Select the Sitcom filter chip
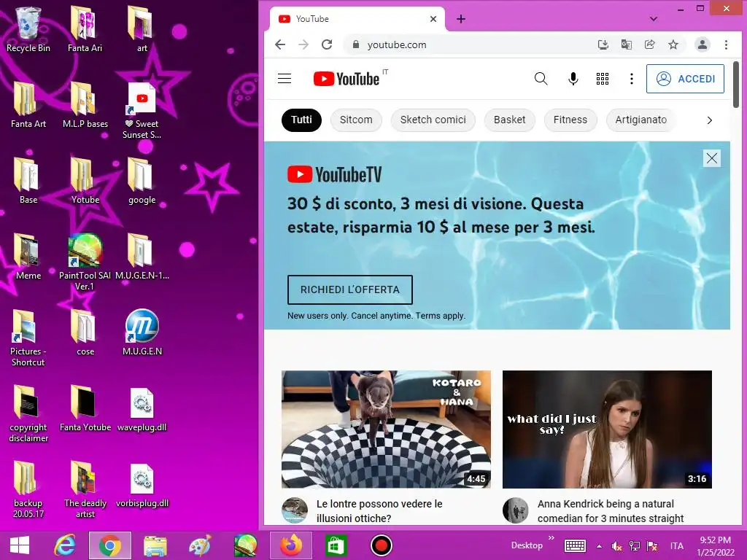Viewport: 747px width, 560px height. (x=356, y=120)
